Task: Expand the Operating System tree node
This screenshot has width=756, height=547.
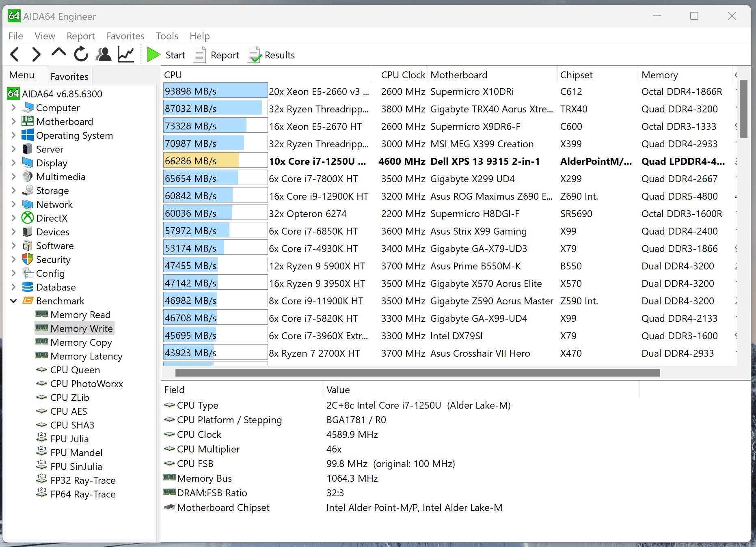Action: [x=13, y=136]
